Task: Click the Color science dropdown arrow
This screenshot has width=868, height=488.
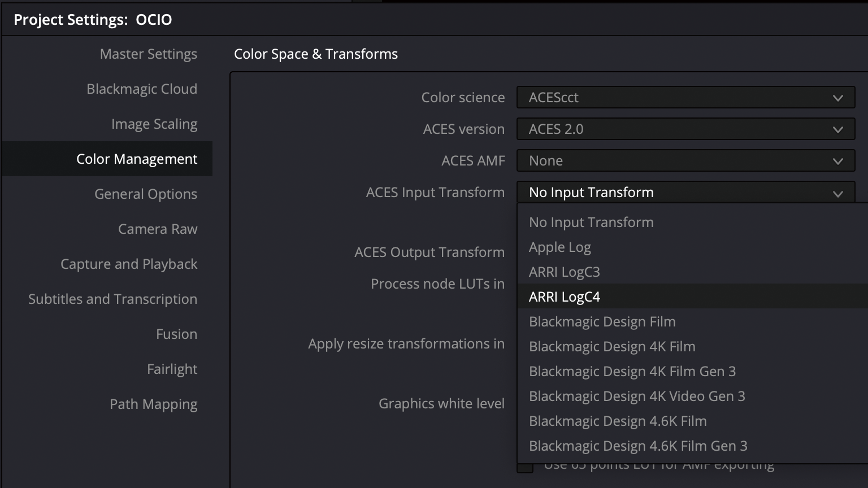Action: (837, 98)
